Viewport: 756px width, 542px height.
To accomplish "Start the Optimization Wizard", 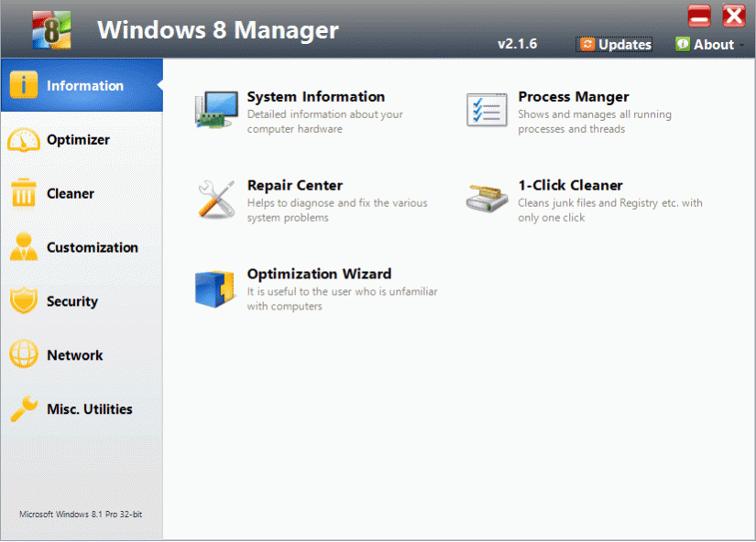I will click(319, 274).
